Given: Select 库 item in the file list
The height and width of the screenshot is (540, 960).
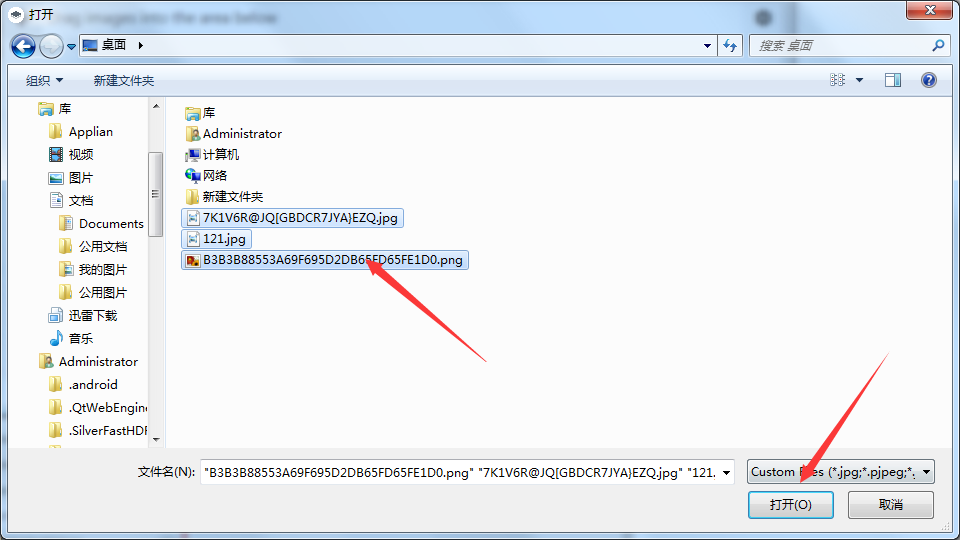Looking at the screenshot, I should 200,113.
